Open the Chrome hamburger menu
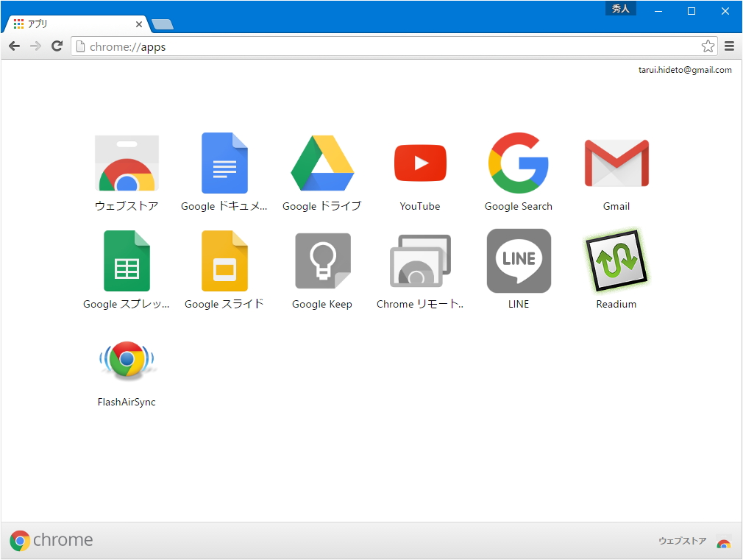Screen dimensions: 743x560 729,46
